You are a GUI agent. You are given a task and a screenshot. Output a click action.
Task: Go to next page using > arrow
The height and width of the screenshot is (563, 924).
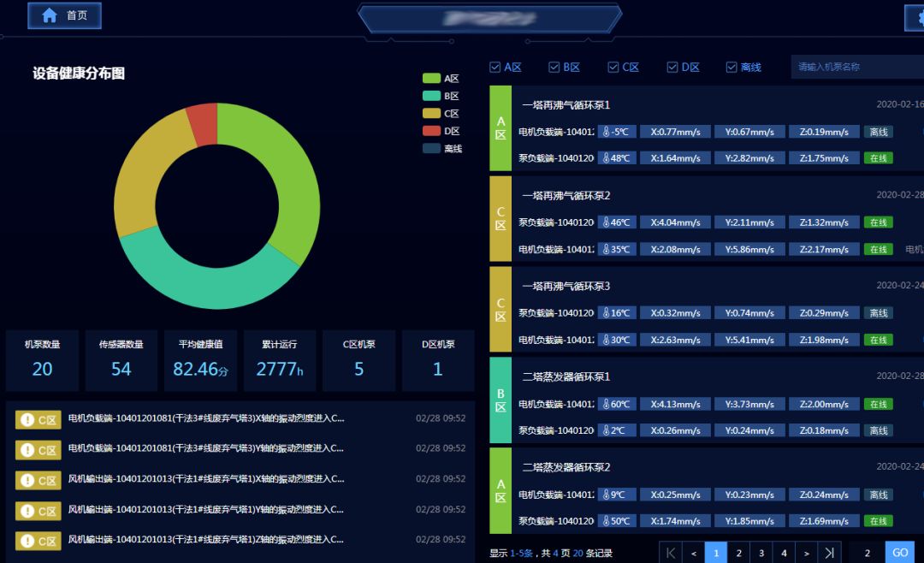pyautogui.click(x=806, y=553)
